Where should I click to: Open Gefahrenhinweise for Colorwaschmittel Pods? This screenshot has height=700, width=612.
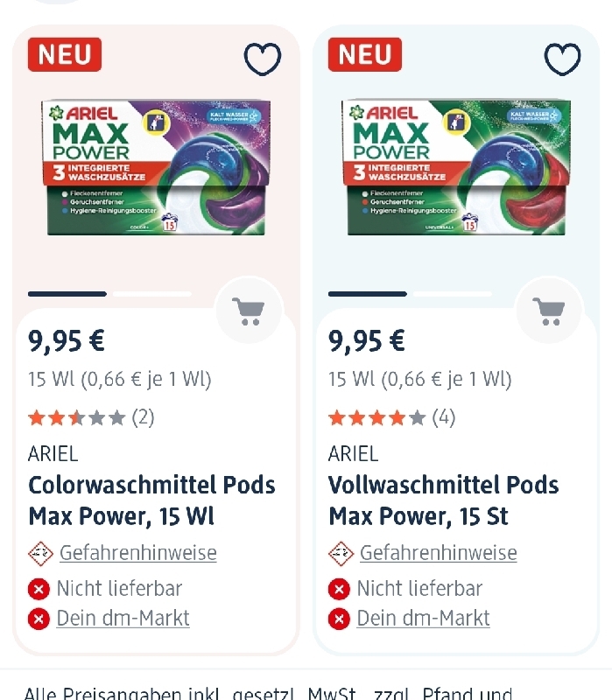click(x=137, y=553)
